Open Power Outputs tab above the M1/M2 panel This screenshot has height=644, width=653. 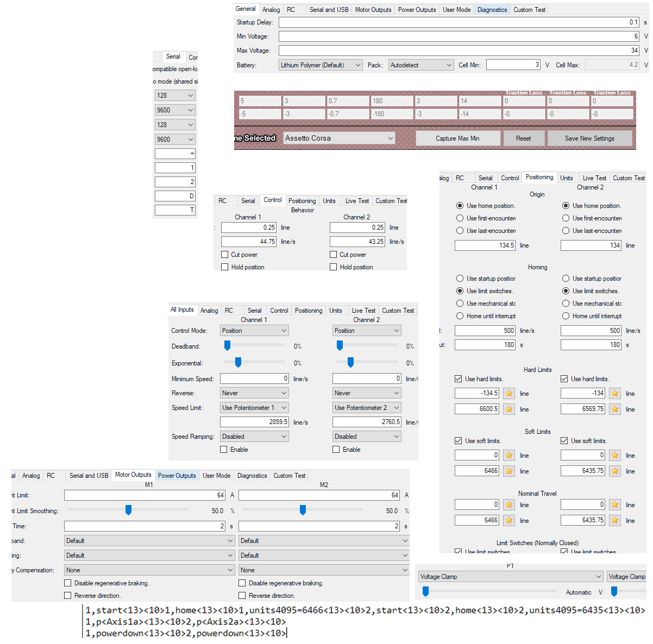(x=177, y=476)
